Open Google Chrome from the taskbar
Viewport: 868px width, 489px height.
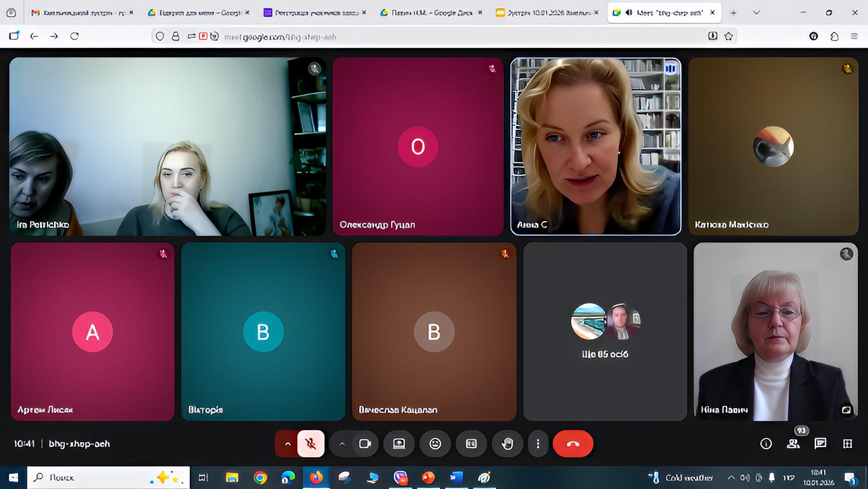[x=261, y=477]
